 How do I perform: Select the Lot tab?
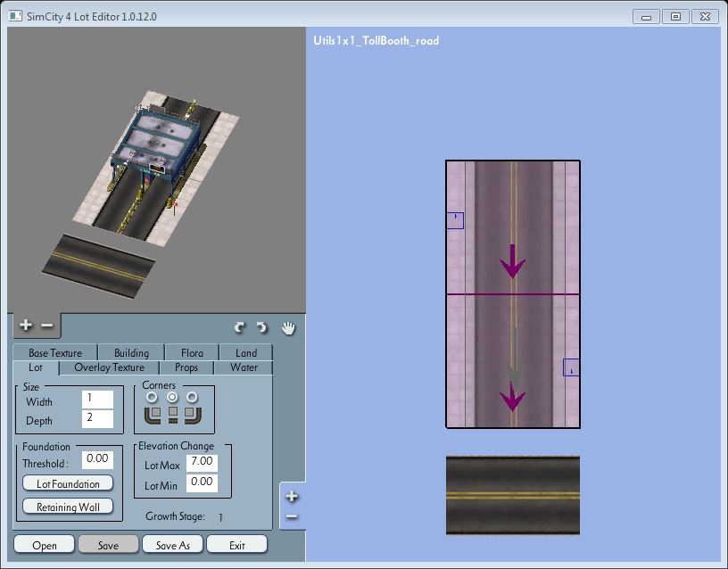[x=36, y=367]
